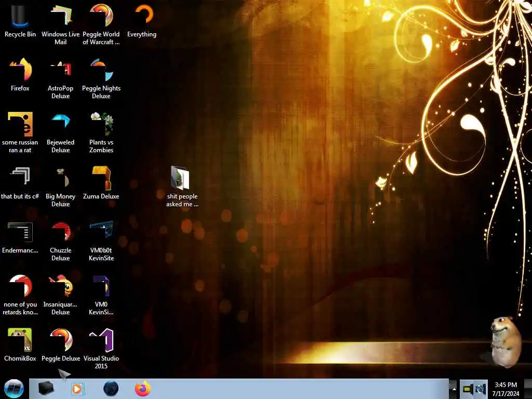Select the Insaniquar... Deluxe fish icon

pos(60,295)
